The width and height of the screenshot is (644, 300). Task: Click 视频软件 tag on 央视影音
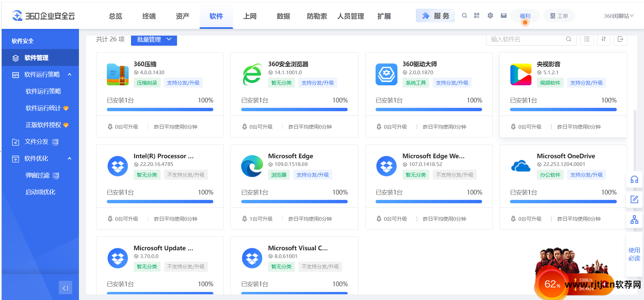(550, 83)
